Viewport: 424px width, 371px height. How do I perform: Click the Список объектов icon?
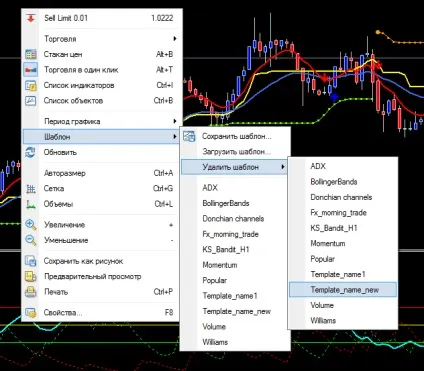pos(31,101)
